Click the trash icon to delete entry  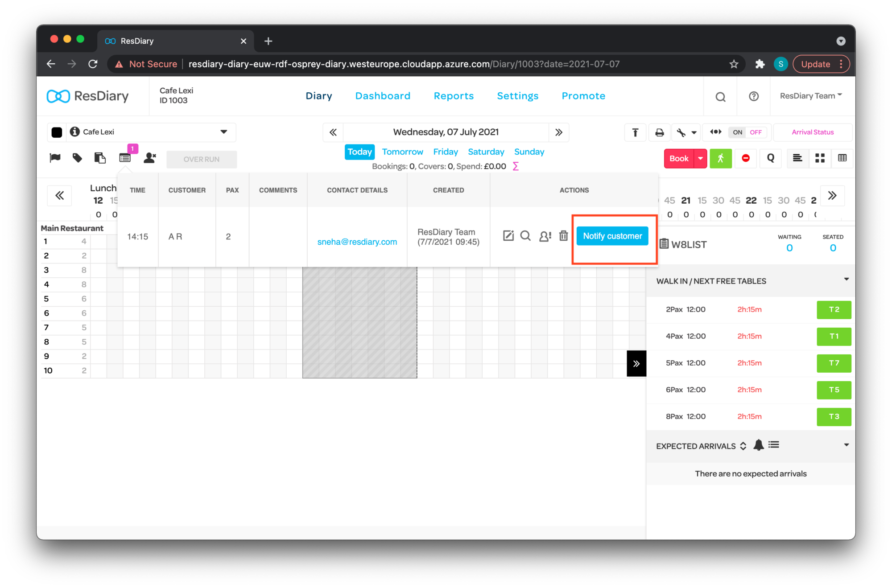pos(563,236)
